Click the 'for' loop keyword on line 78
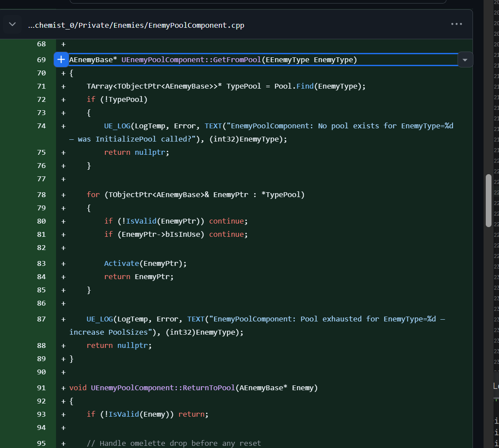The width and height of the screenshot is (499, 448). [x=93, y=194]
